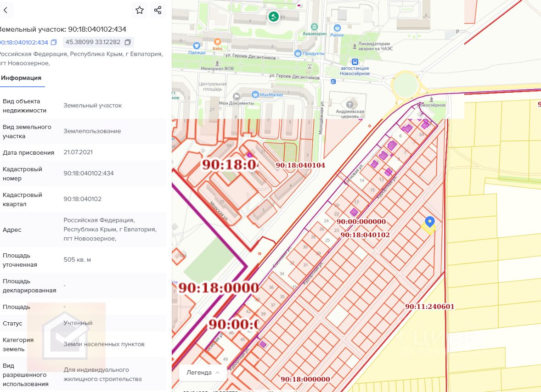541x392 pixels.
Task: Select Продукты grocery icon
Action: click(x=298, y=53)
